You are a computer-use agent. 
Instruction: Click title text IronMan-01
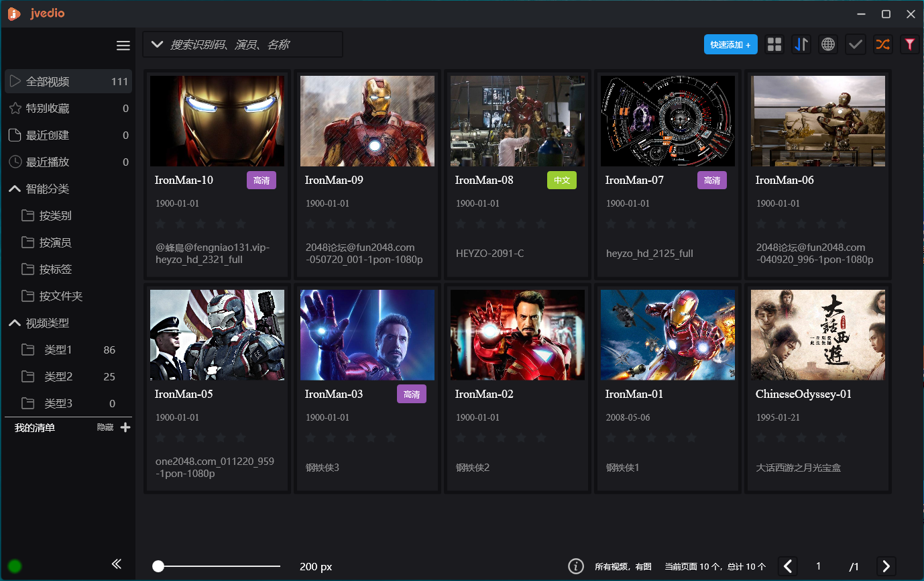pyautogui.click(x=634, y=394)
